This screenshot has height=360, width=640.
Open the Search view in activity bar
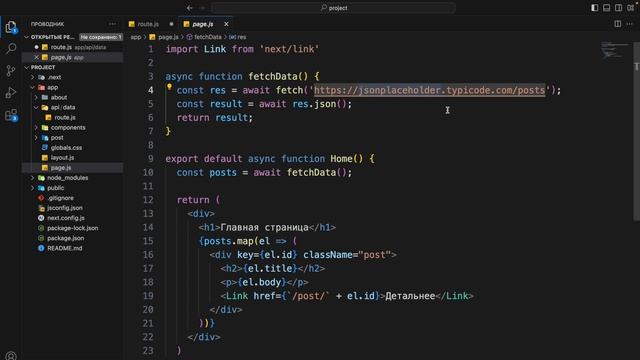click(x=11, y=49)
